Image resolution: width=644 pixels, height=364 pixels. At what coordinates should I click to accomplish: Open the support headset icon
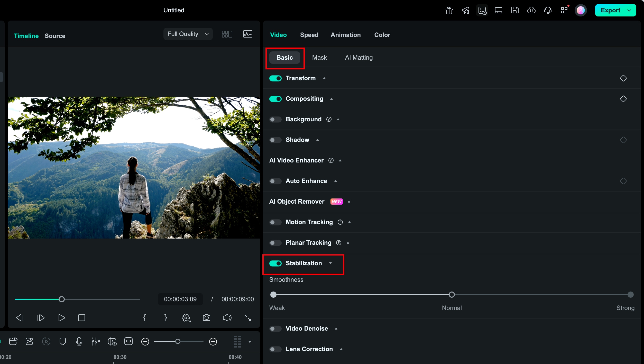coord(548,11)
